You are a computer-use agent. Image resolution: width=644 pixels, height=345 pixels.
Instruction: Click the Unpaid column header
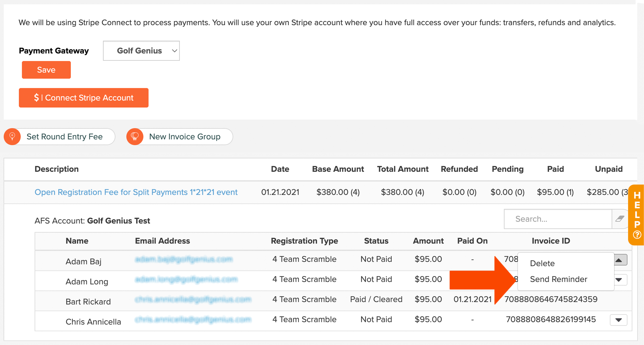(609, 169)
